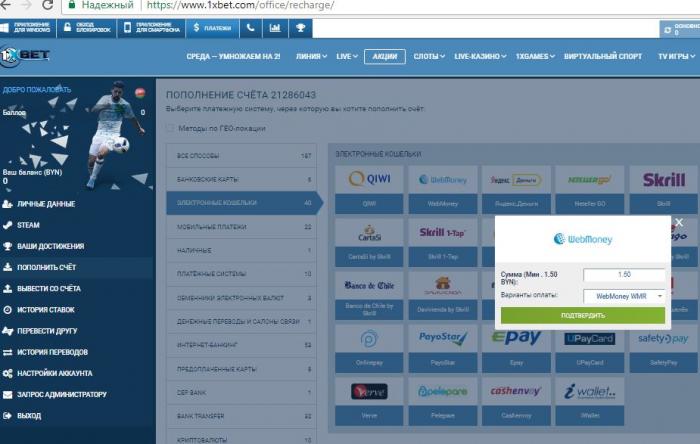Screen dimensions: 700x444
Task: Click the 1xBet logo
Action: tap(25, 56)
